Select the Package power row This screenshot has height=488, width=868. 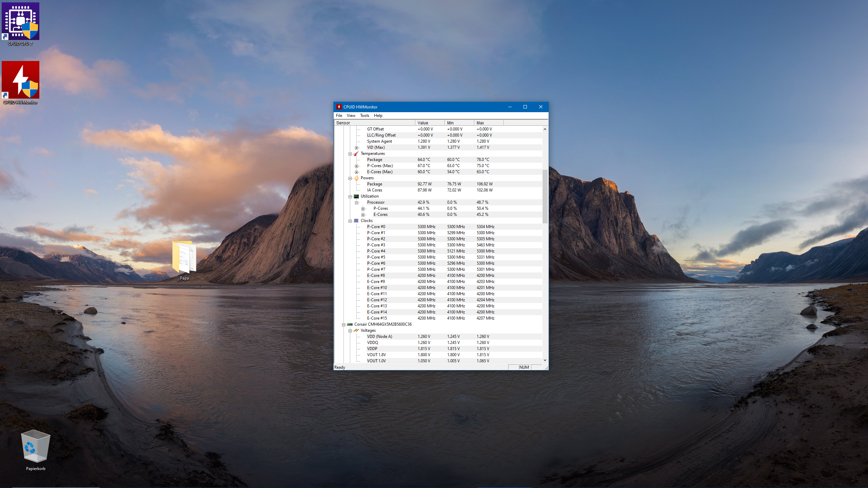374,184
